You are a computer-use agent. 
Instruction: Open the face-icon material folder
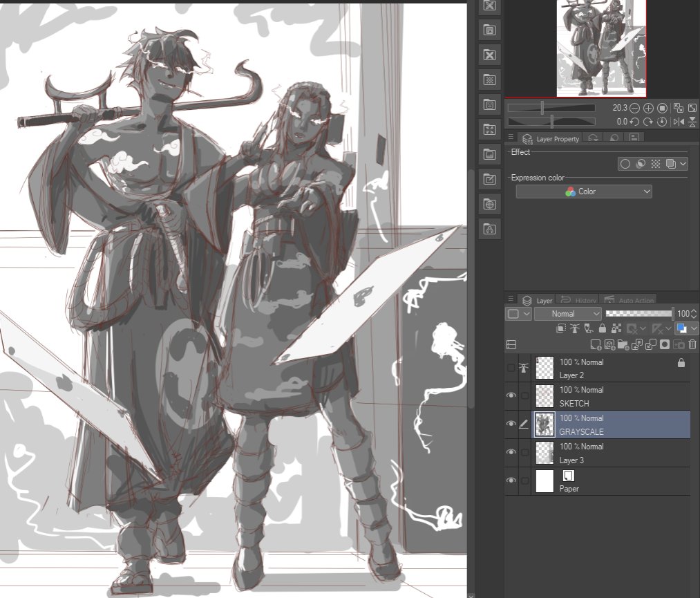(x=490, y=105)
